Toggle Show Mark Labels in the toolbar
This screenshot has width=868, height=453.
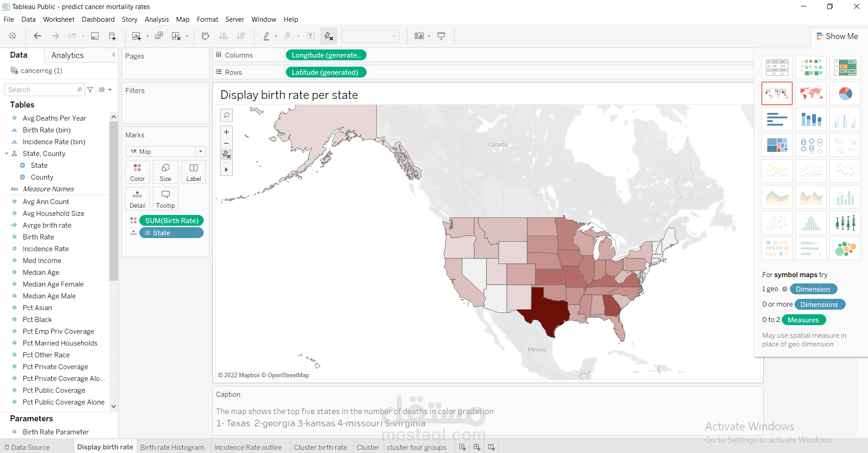[x=311, y=36]
